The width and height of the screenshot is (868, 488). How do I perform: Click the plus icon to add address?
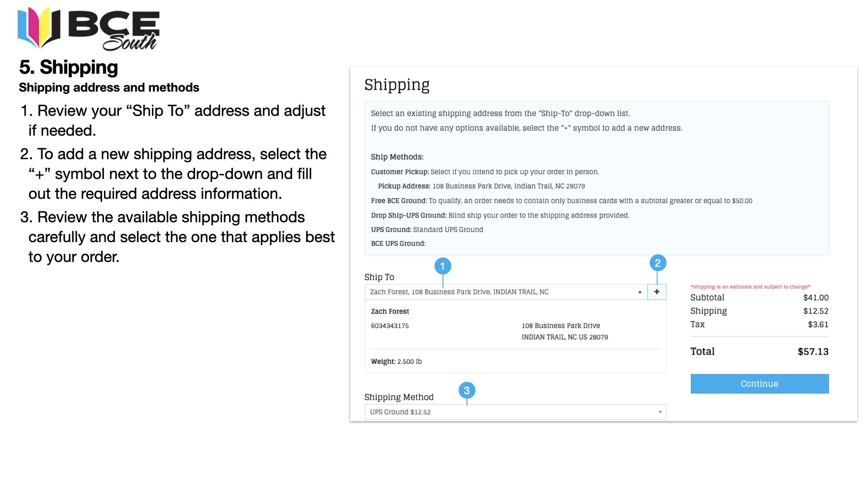[657, 292]
